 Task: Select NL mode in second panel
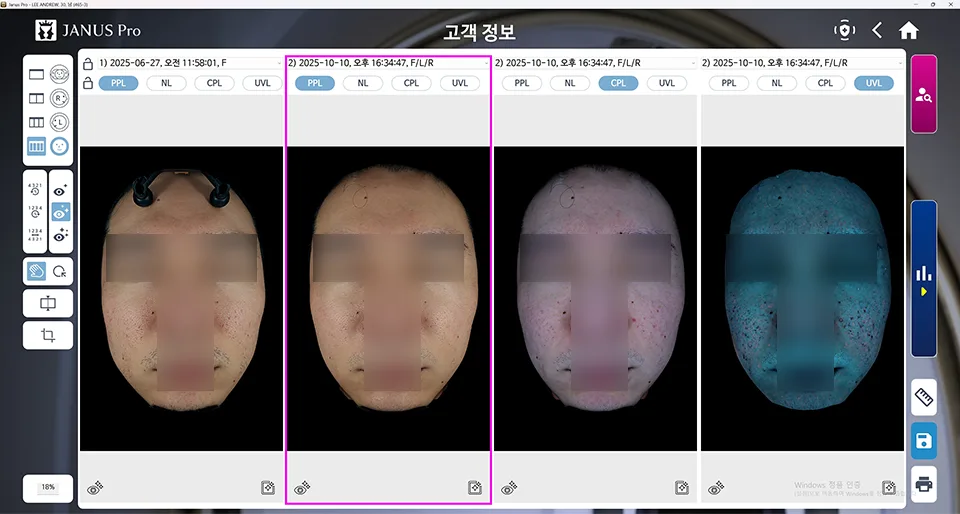coord(363,83)
